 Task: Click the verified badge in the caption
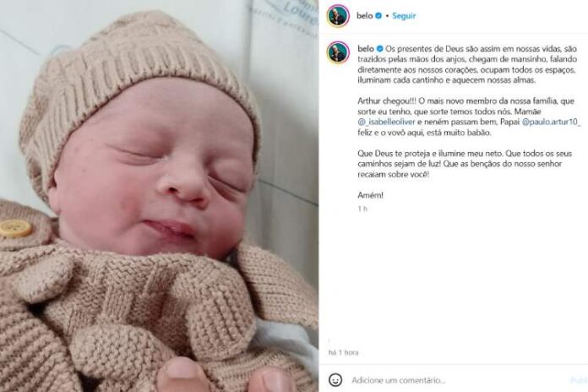[x=379, y=49]
